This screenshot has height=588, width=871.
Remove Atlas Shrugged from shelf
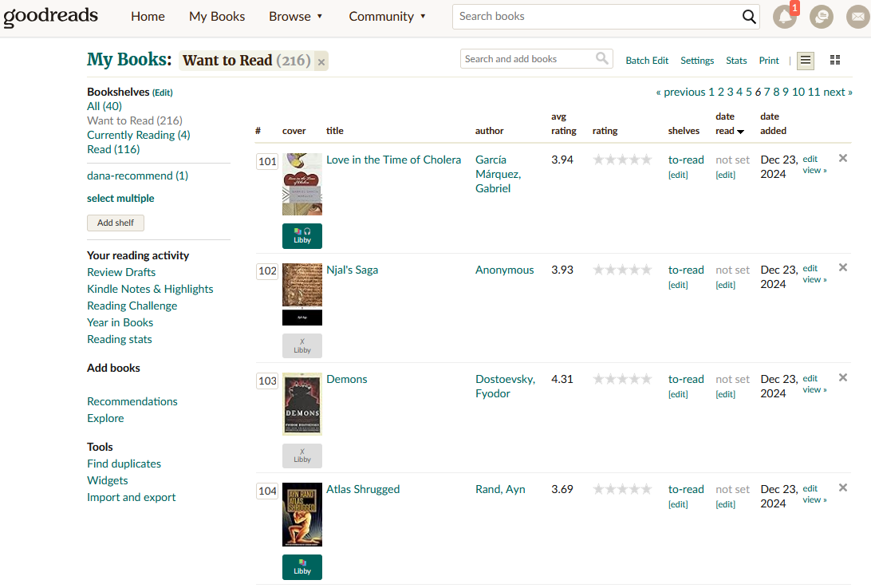[842, 488]
